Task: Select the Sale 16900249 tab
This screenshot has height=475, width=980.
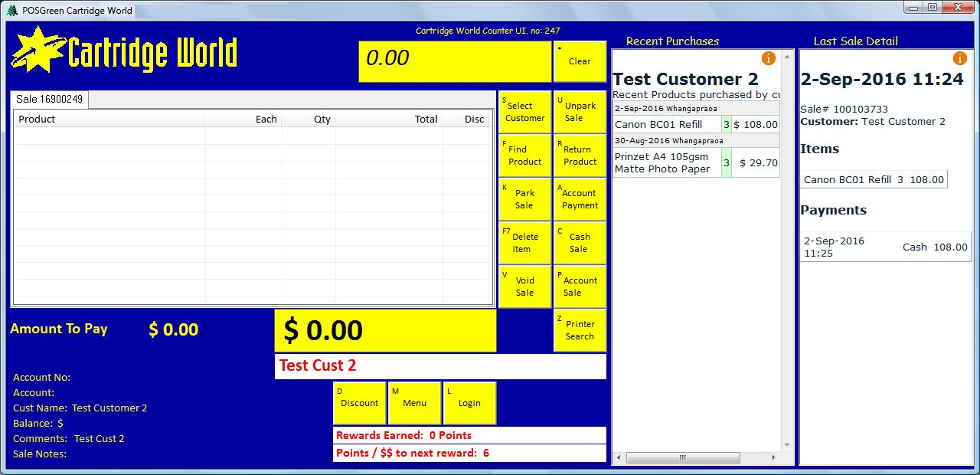Action: click(x=50, y=100)
